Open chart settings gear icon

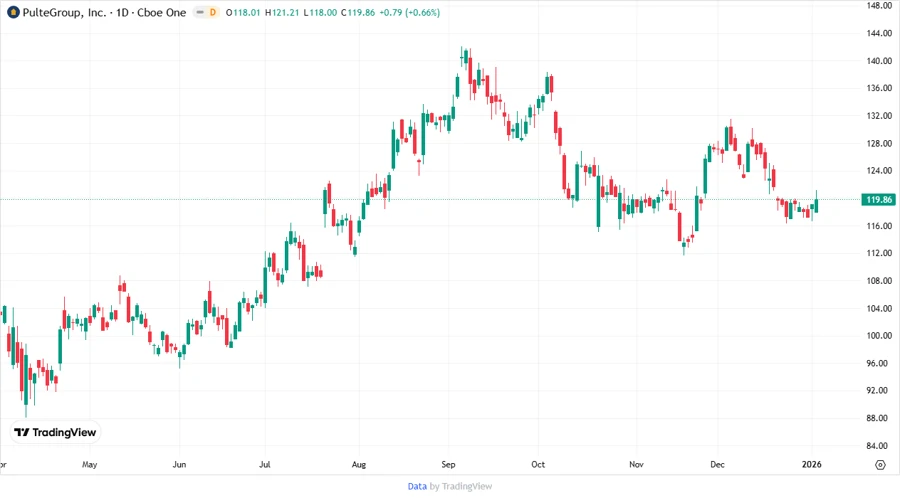coord(880,465)
